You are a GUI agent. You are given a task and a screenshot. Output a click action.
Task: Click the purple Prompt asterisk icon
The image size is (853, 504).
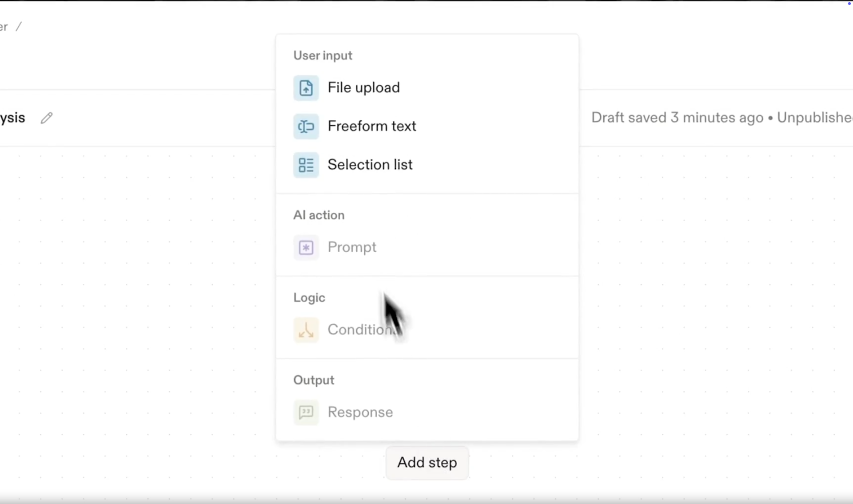pyautogui.click(x=306, y=247)
